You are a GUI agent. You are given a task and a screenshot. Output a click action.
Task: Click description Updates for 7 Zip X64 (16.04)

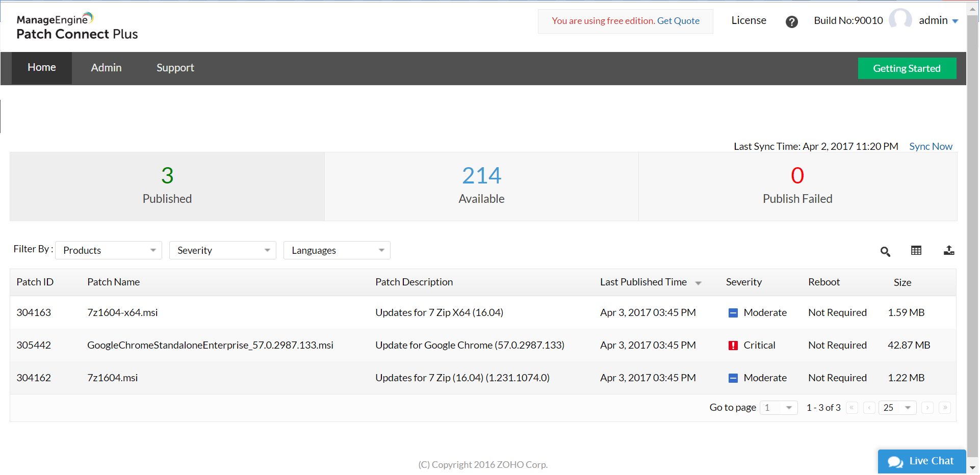point(440,313)
